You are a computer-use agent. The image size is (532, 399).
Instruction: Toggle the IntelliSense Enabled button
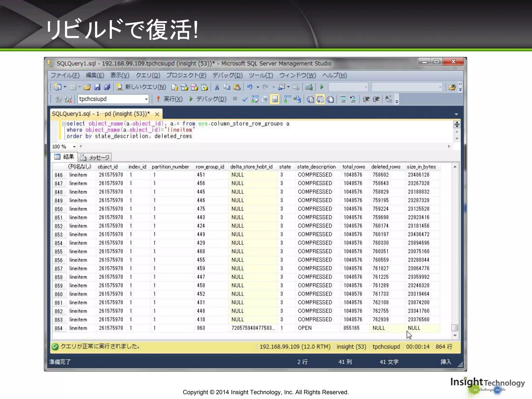[275, 99]
